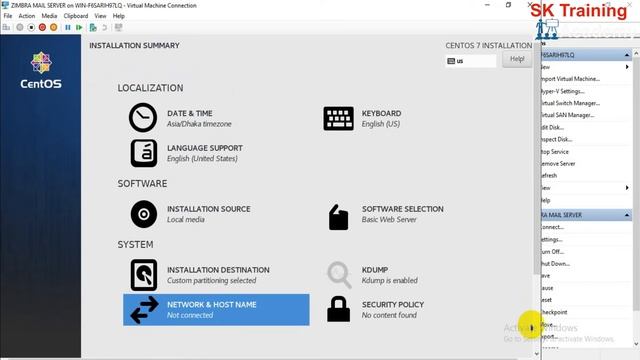
Task: Click Shut Down... under ZIMBRA MAIL SERVER
Action: (555, 264)
